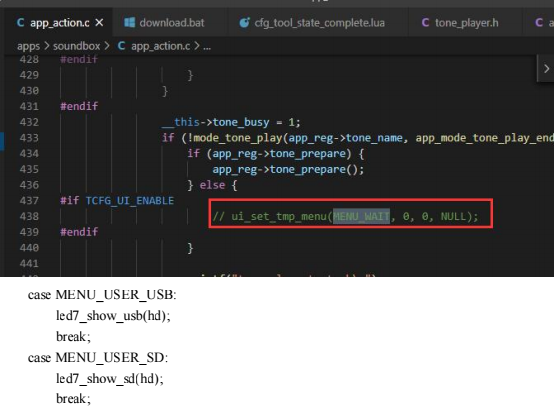Click 'led7_show_usb(hd);' text

(x=113, y=315)
